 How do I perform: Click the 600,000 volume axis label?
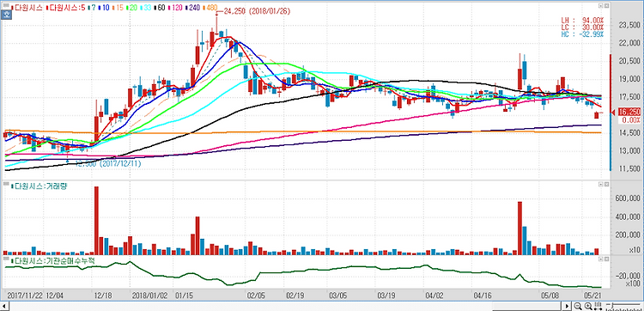click(x=628, y=198)
